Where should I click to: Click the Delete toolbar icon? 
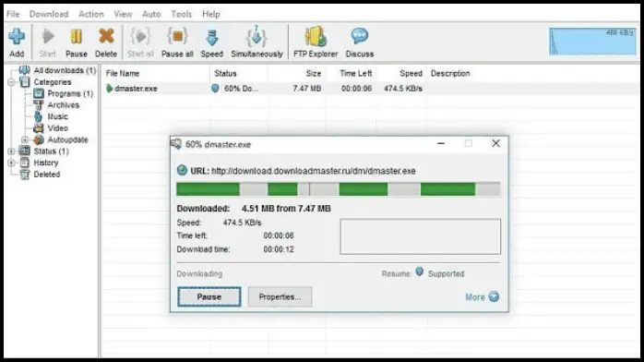tap(106, 42)
